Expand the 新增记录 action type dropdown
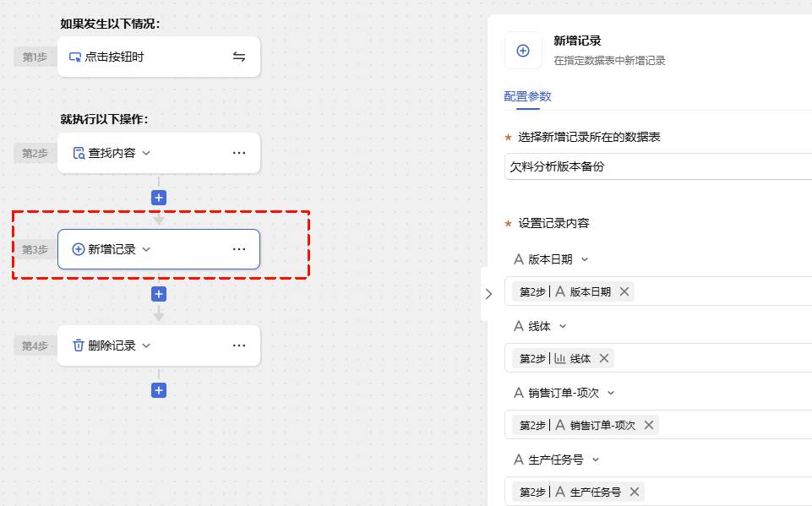 pyautogui.click(x=146, y=250)
